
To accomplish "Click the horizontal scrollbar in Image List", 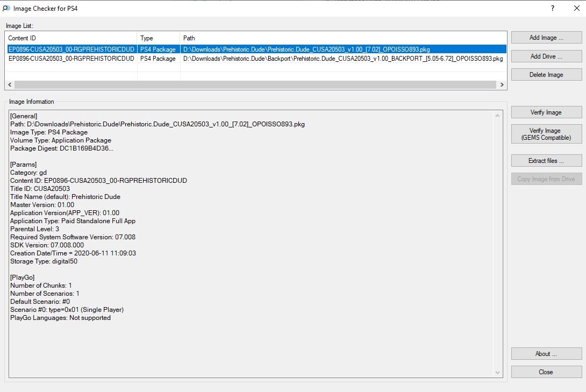I will (255, 85).
